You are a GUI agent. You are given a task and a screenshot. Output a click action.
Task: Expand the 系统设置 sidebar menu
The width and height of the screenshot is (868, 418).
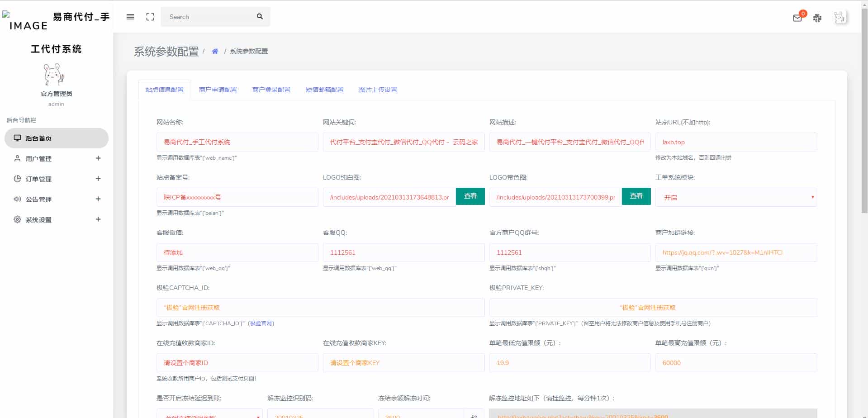pos(57,220)
